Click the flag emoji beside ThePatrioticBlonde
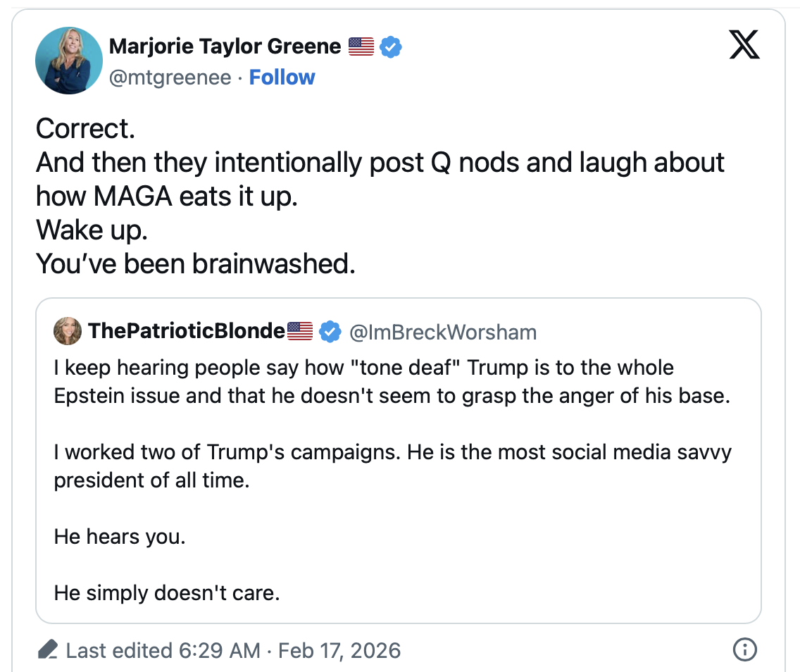The height and width of the screenshot is (672, 800). pyautogui.click(x=300, y=331)
